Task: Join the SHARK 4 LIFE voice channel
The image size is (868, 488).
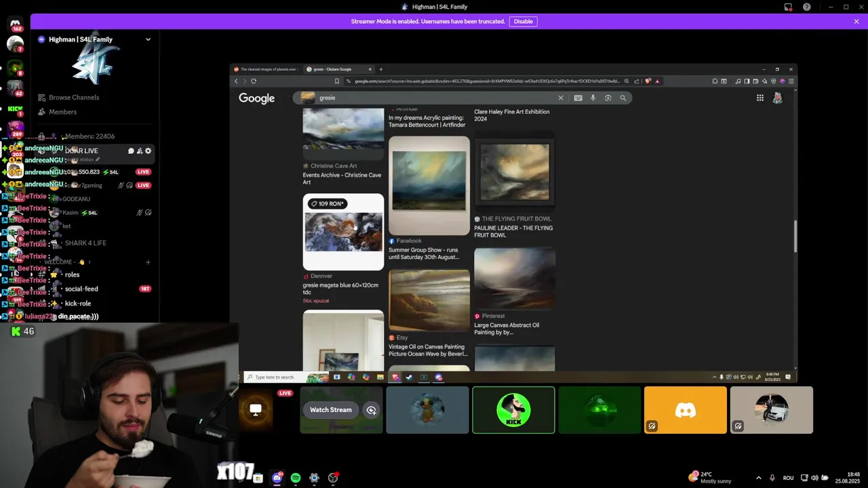Action: click(x=85, y=243)
